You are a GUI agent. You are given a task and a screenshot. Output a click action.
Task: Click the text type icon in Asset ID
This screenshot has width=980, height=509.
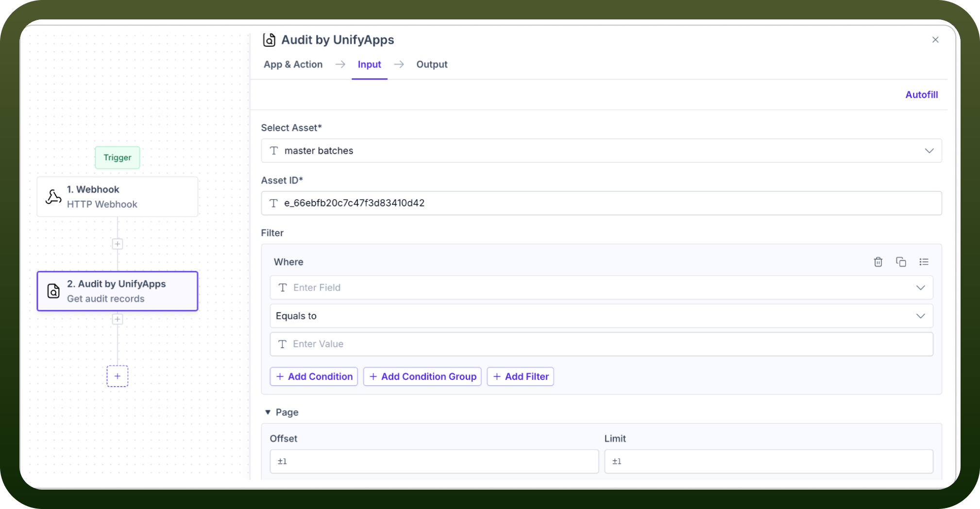pos(274,203)
